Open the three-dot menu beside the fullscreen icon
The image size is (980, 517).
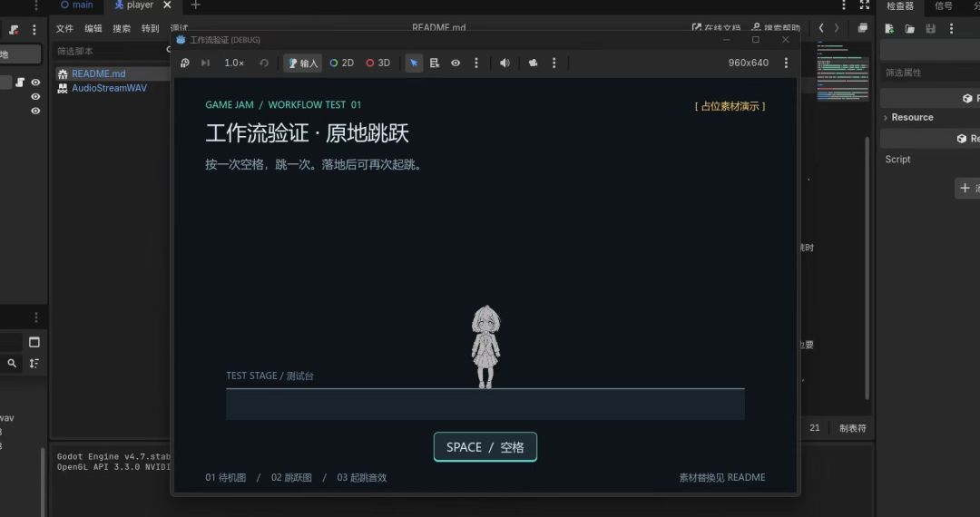[x=844, y=5]
